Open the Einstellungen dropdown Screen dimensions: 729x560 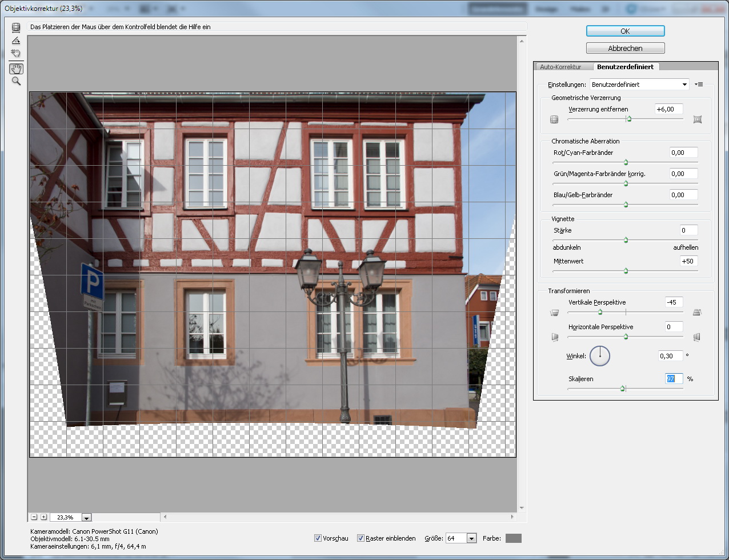tap(639, 85)
